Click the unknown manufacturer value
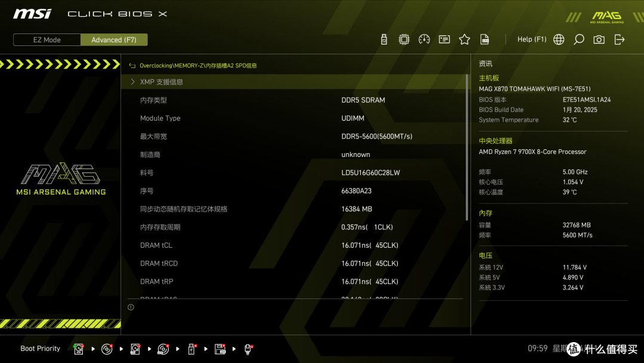644x363 pixels. tap(355, 155)
